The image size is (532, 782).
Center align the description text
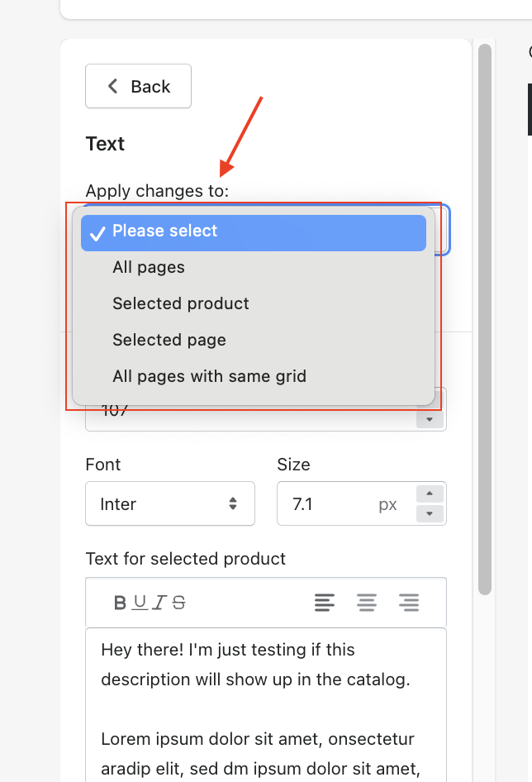[x=367, y=603]
